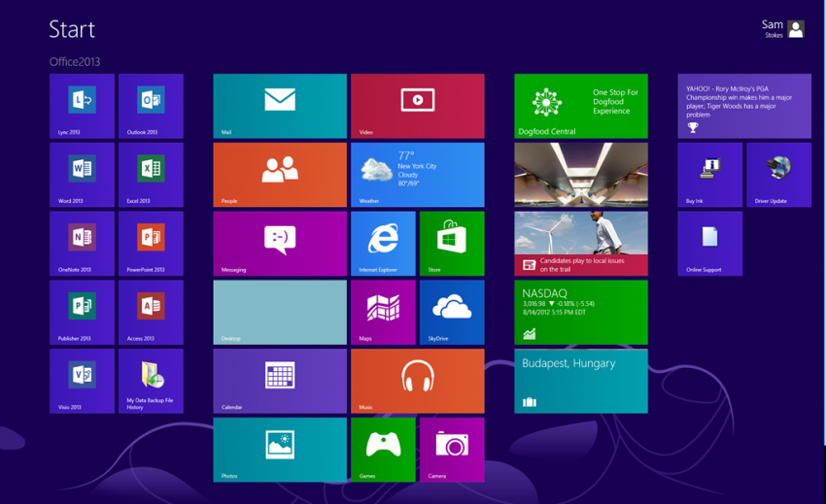Screen dimensions: 826x504
Task: Open the OneNote 2013 tile
Action: [x=82, y=244]
